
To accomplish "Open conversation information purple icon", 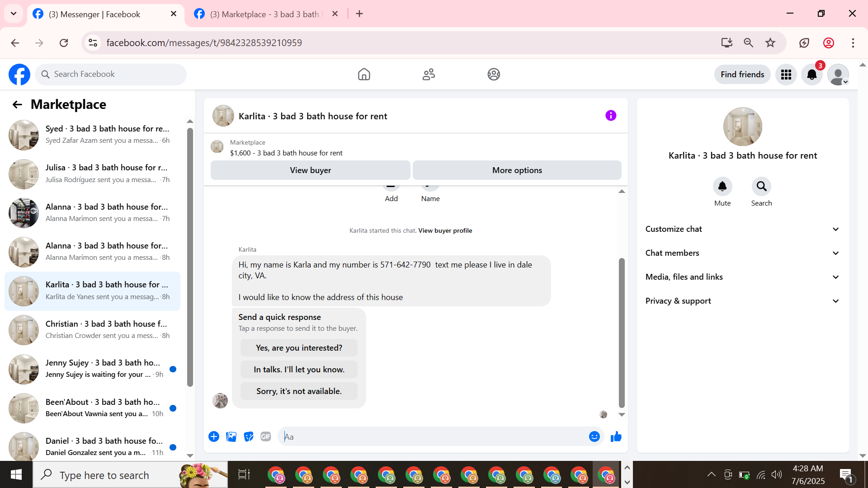I will click(611, 116).
